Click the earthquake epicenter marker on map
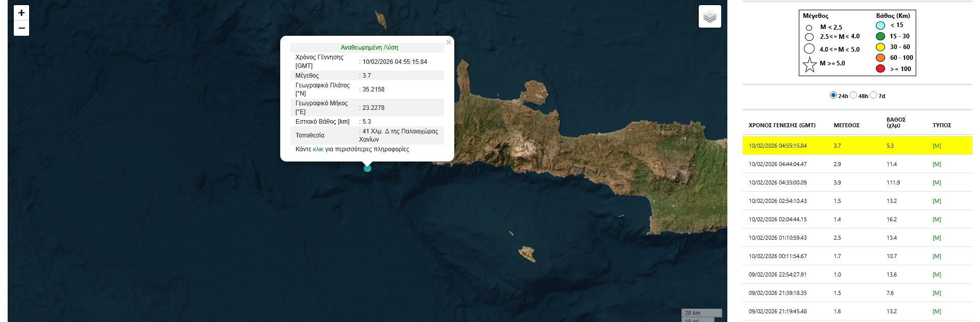The width and height of the screenshot is (980, 322). point(367,168)
